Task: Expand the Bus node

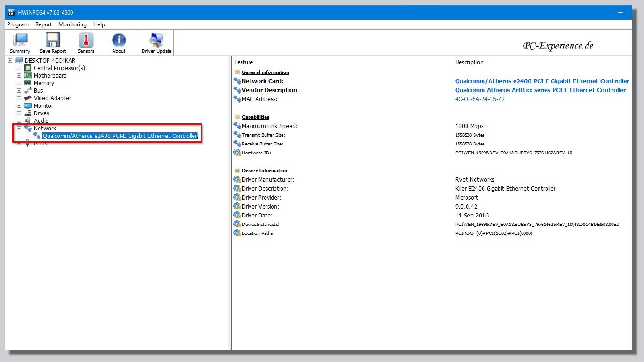Action: 19,91
